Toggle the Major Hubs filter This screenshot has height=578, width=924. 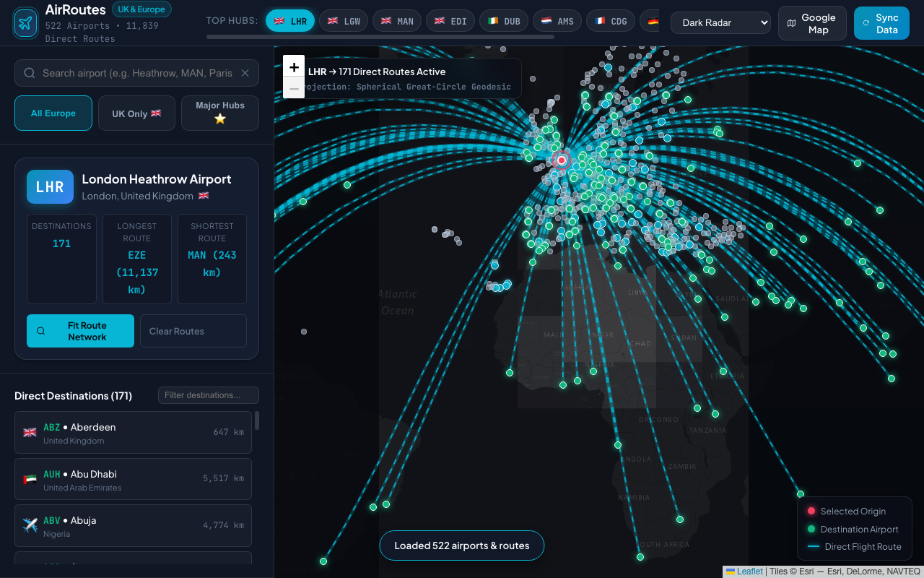pyautogui.click(x=220, y=113)
